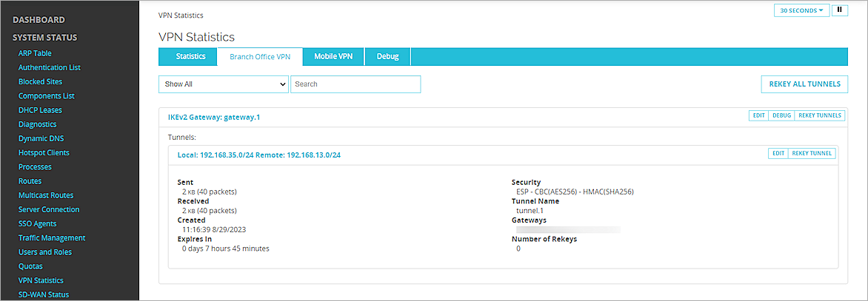This screenshot has width=868, height=301.
Task: Click Edit for the gateway.1 gateway
Action: tap(758, 116)
